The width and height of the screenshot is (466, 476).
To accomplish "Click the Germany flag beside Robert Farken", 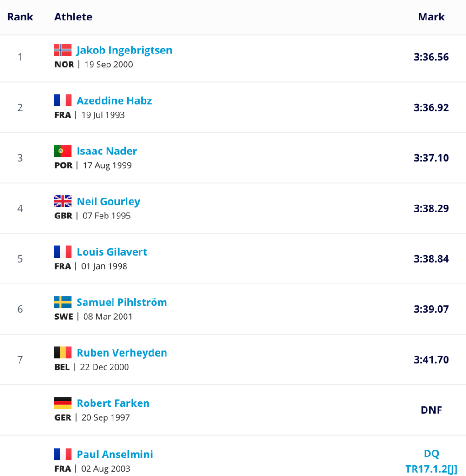I will (x=63, y=403).
